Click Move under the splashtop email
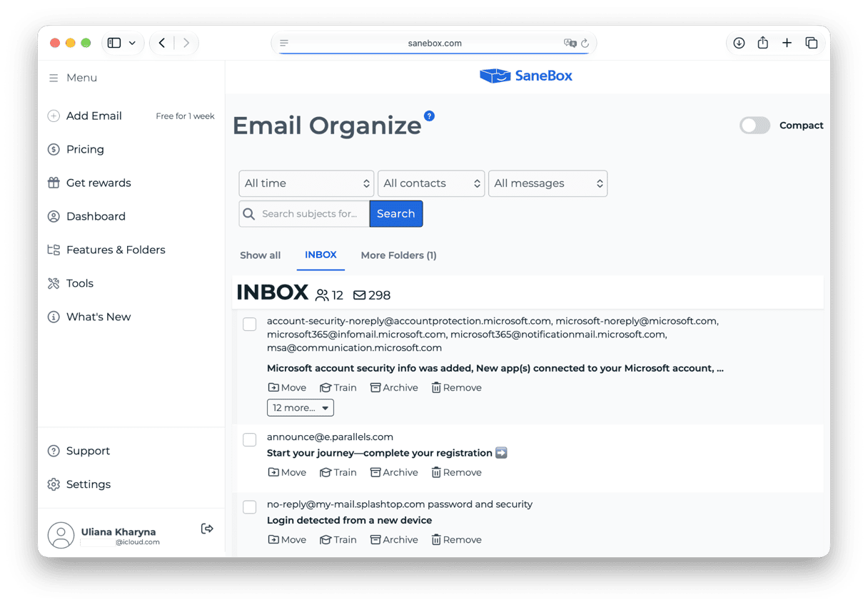Screen dimensions: 868x607 tap(287, 540)
